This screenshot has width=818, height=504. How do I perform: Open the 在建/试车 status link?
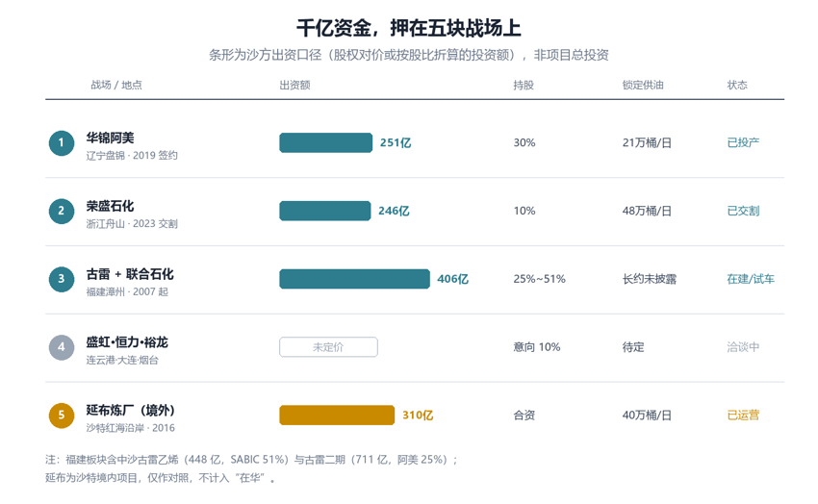(751, 279)
